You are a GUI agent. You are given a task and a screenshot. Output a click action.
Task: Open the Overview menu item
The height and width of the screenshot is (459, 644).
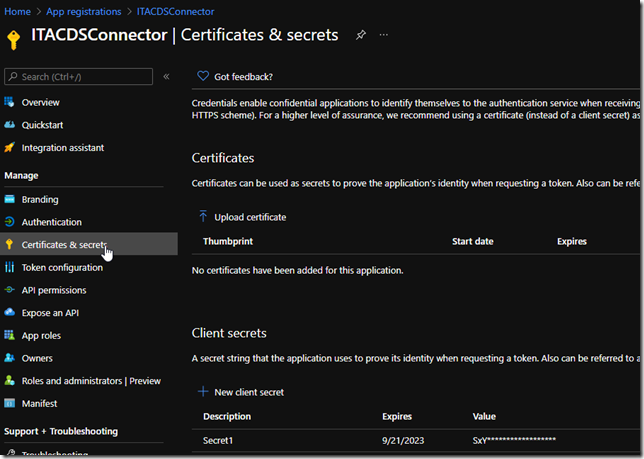(x=40, y=103)
